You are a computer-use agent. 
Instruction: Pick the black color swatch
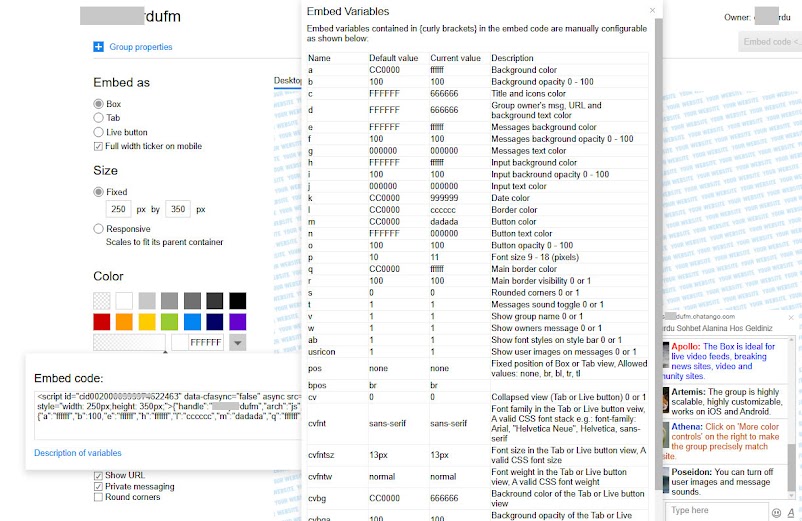pos(237,301)
